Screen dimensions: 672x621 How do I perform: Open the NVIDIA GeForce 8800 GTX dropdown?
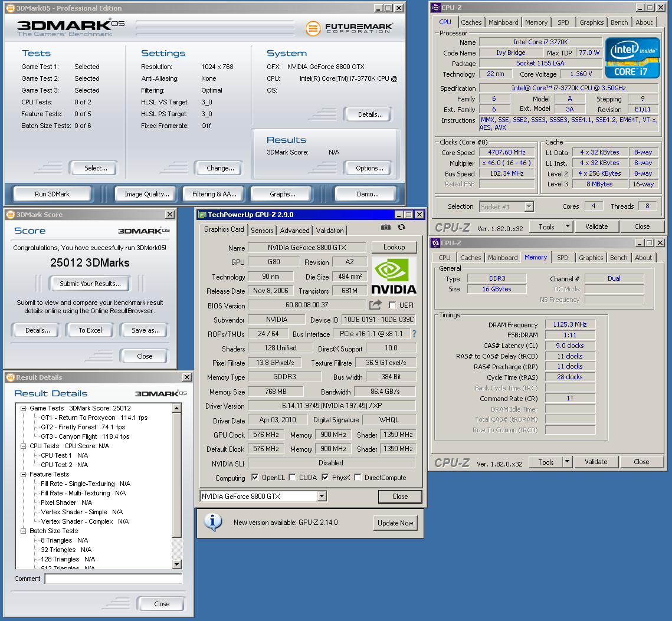coord(322,497)
